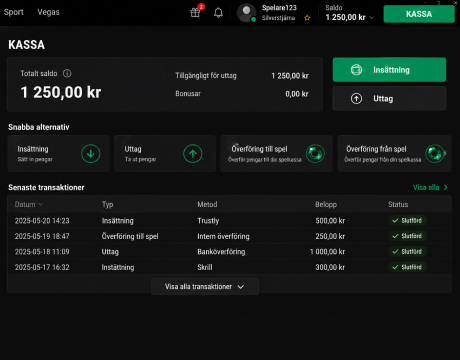The height and width of the screenshot is (360, 460).
Task: Click the large green Insättning button
Action: (x=389, y=70)
